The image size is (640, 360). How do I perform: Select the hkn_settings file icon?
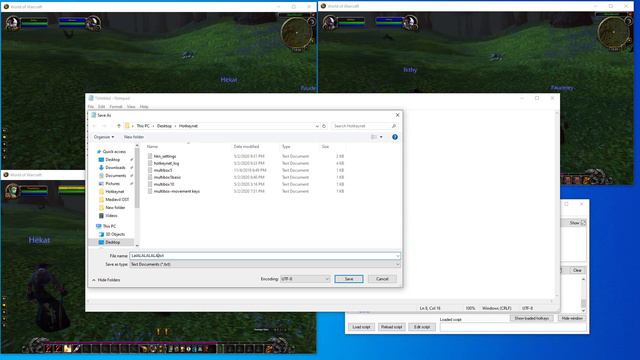(x=150, y=156)
